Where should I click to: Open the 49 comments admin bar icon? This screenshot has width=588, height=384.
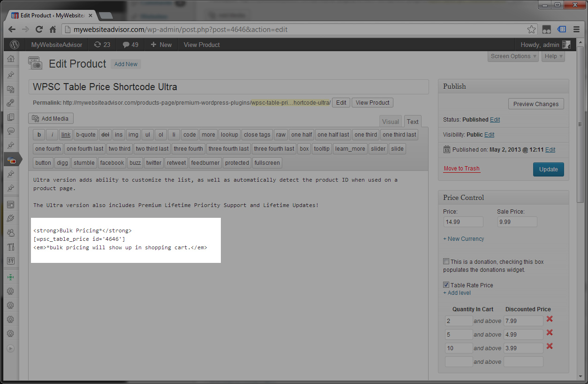tap(130, 45)
